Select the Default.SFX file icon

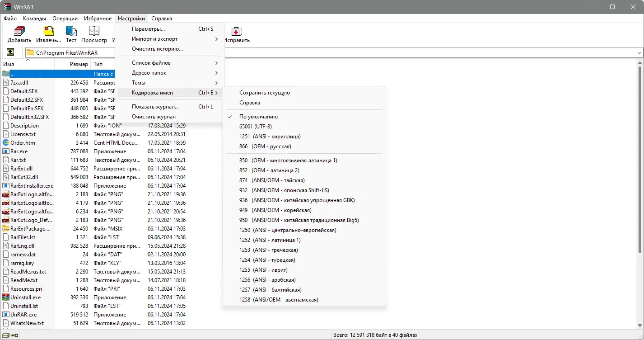pyautogui.click(x=6, y=91)
